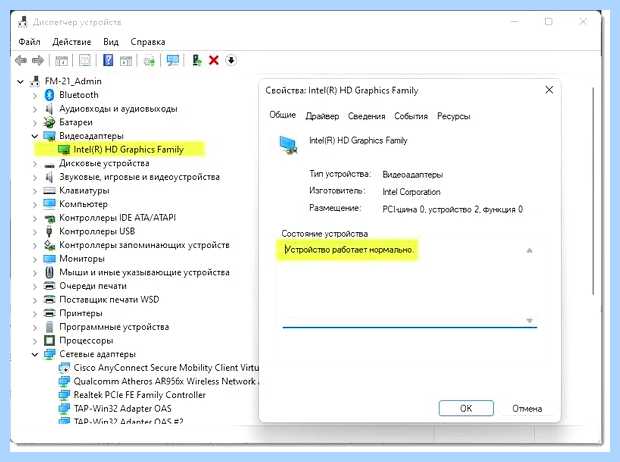Click the PCI-шина 0 location value
620x462 pixels.
[452, 209]
